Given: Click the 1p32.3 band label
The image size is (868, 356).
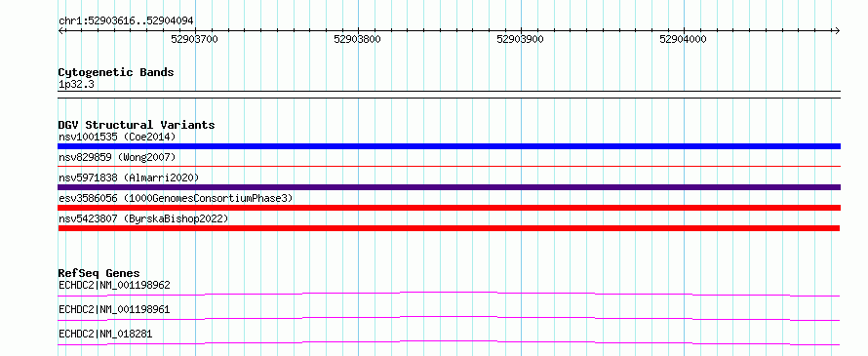Looking at the screenshot, I should (x=75, y=85).
